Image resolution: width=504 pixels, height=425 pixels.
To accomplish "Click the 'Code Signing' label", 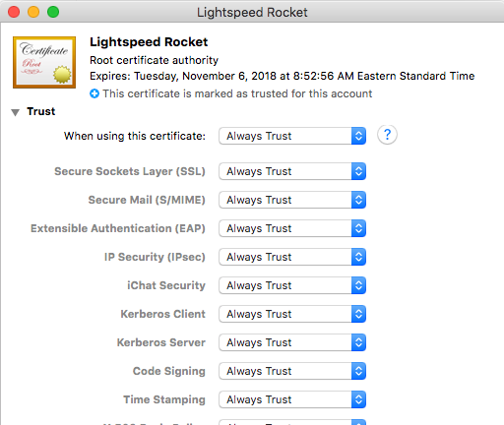I will click(x=169, y=371).
